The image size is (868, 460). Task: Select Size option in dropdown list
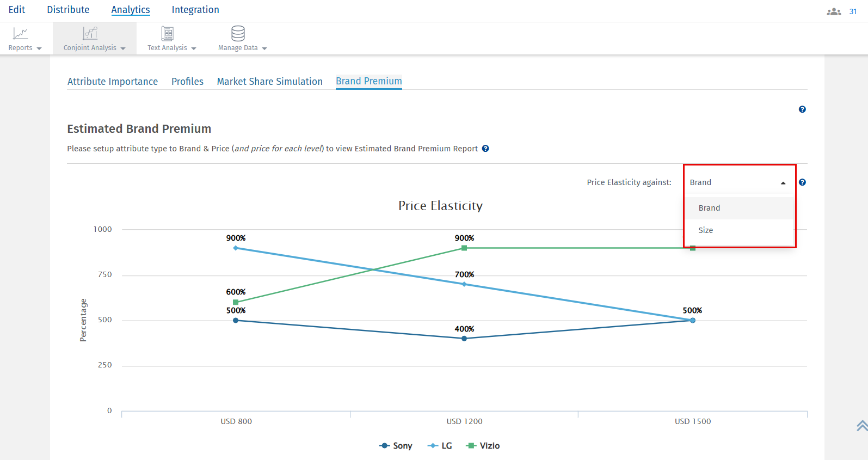(x=706, y=230)
